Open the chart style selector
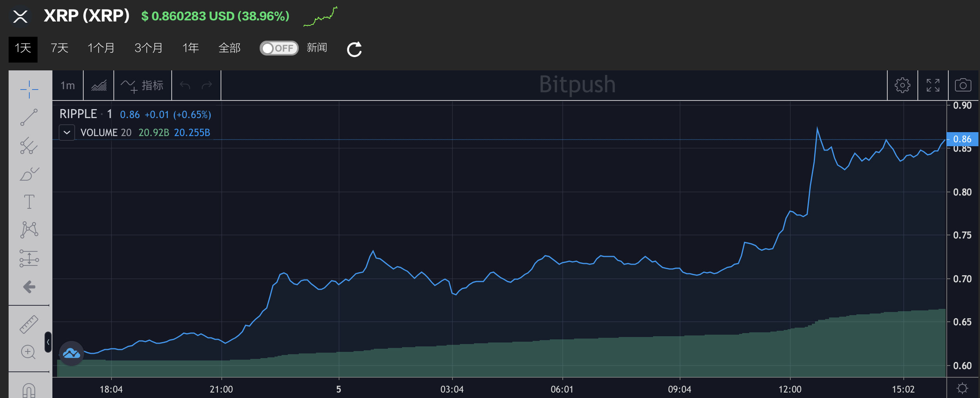Screen dimensions: 980x398 [99, 85]
